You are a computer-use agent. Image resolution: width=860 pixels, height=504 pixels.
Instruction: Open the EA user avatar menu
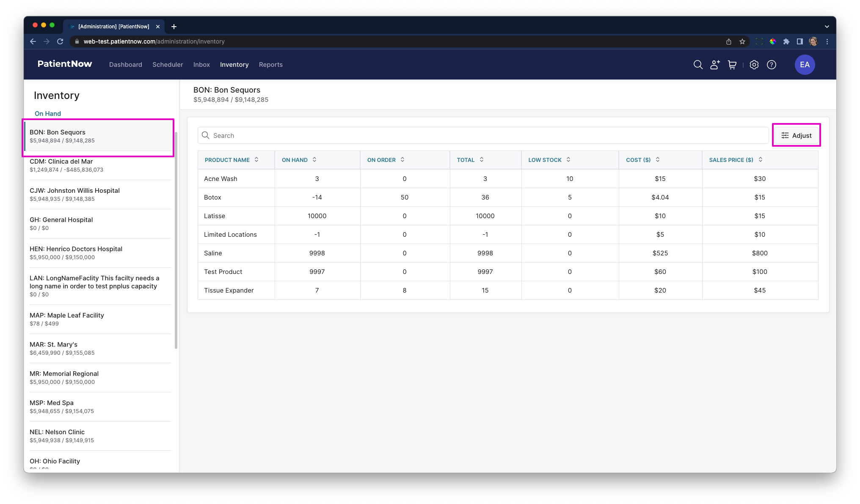(x=805, y=65)
